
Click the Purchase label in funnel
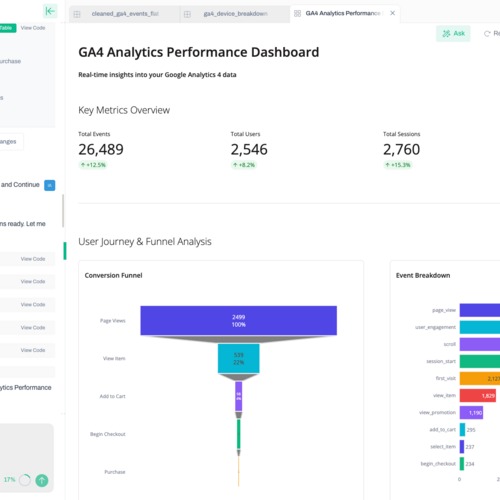[x=115, y=472]
